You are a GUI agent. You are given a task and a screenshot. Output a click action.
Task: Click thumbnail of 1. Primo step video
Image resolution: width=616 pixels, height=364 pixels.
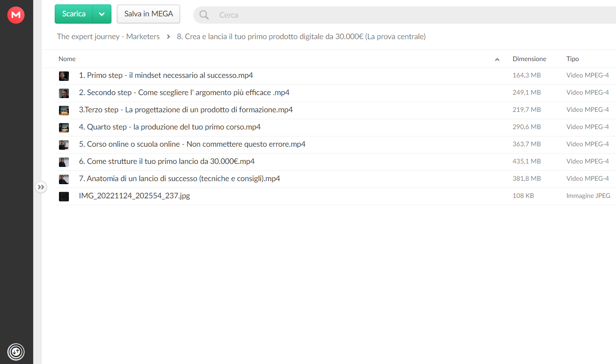64,76
